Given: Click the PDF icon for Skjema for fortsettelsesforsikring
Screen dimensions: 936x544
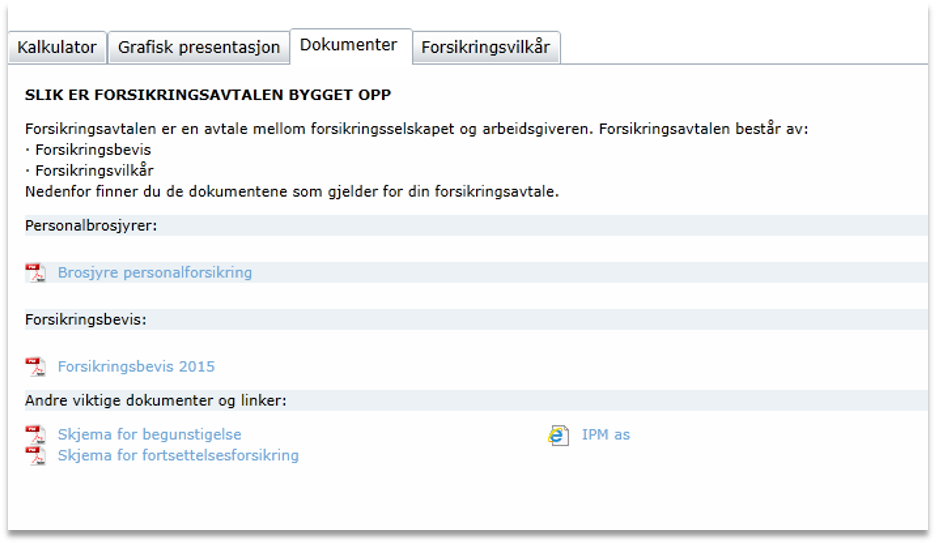Looking at the screenshot, I should [x=36, y=456].
